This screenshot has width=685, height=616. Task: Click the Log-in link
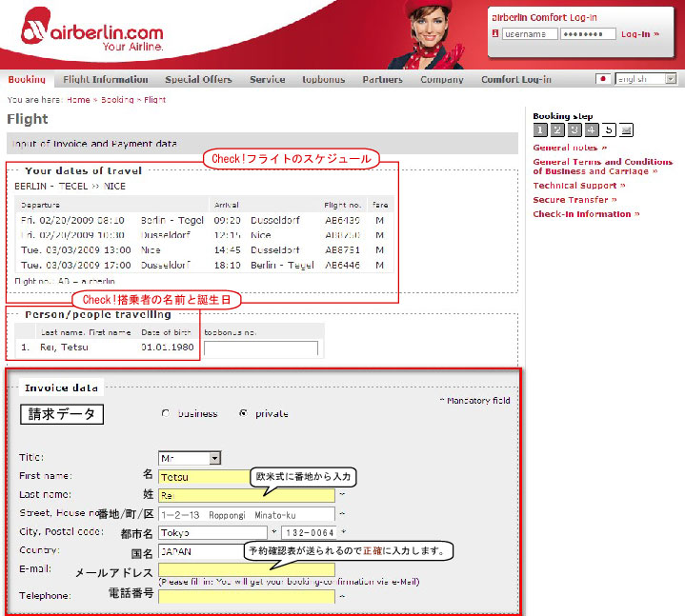636,34
